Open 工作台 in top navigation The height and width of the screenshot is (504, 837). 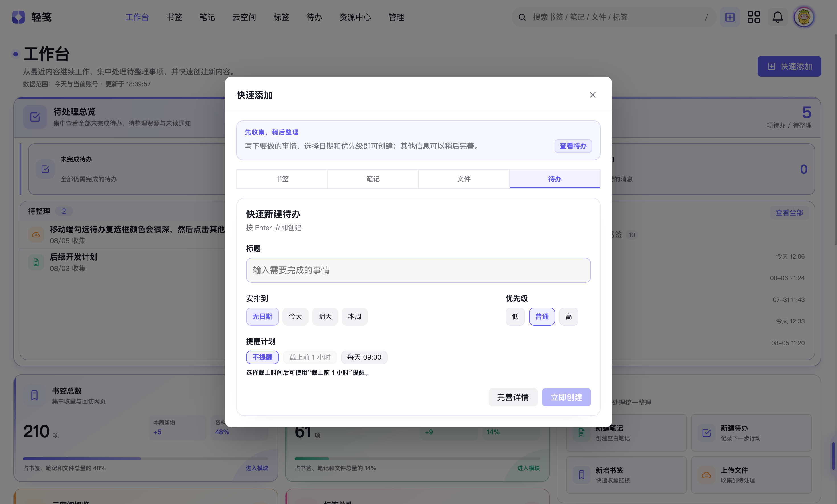[x=137, y=17]
